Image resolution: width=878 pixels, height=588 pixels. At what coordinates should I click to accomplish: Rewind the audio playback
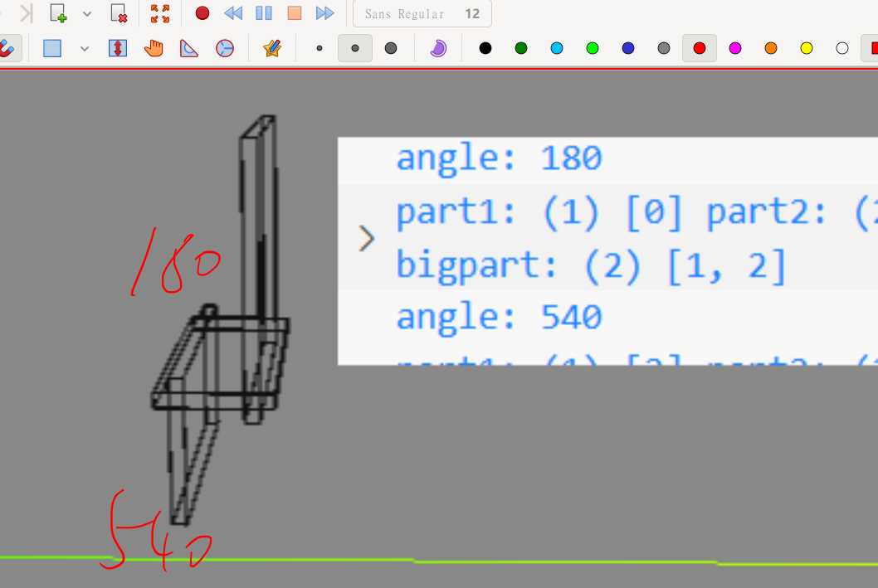pyautogui.click(x=233, y=13)
